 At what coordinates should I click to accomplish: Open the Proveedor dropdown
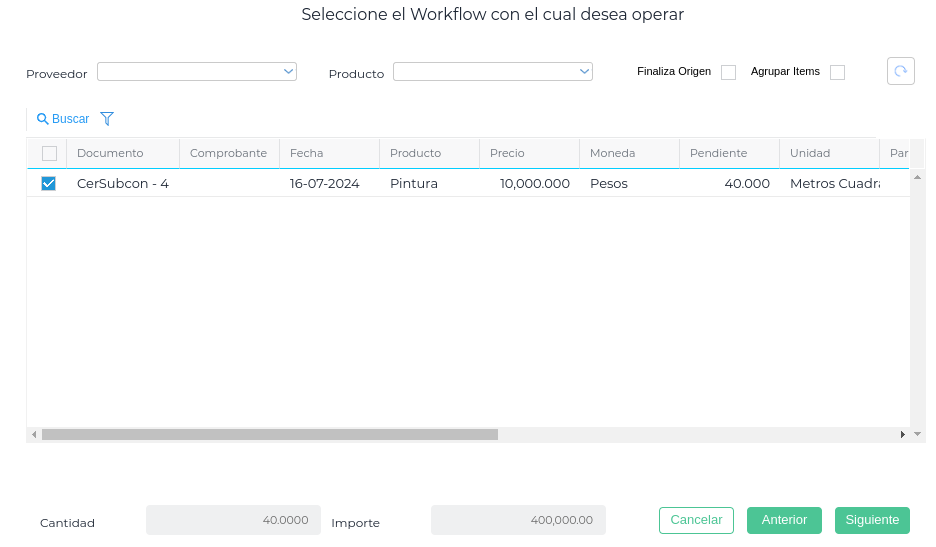[197, 72]
